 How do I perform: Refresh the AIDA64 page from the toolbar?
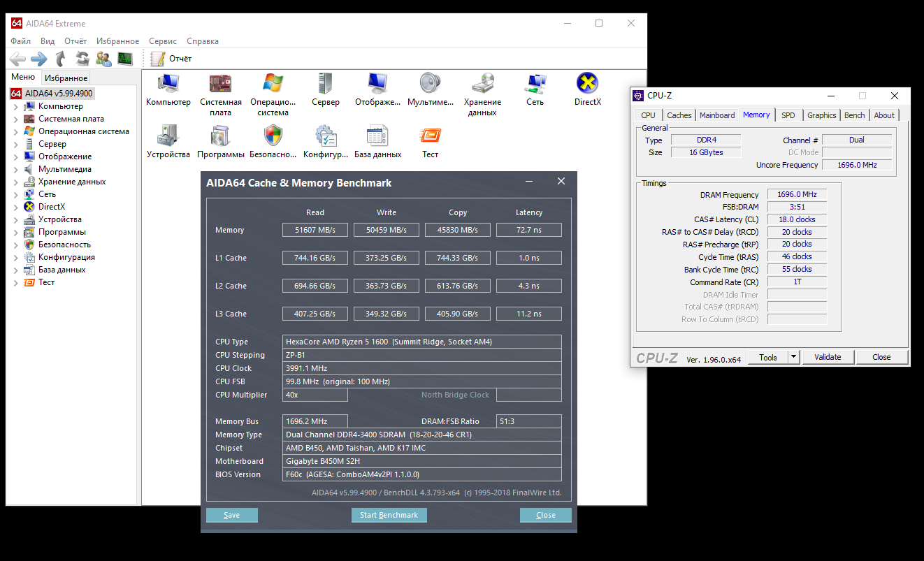(82, 59)
